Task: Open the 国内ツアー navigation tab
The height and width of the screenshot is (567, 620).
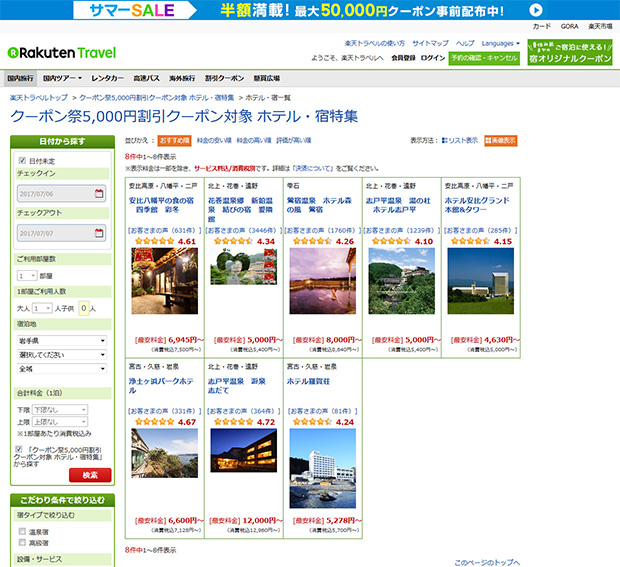Action: coord(62,77)
